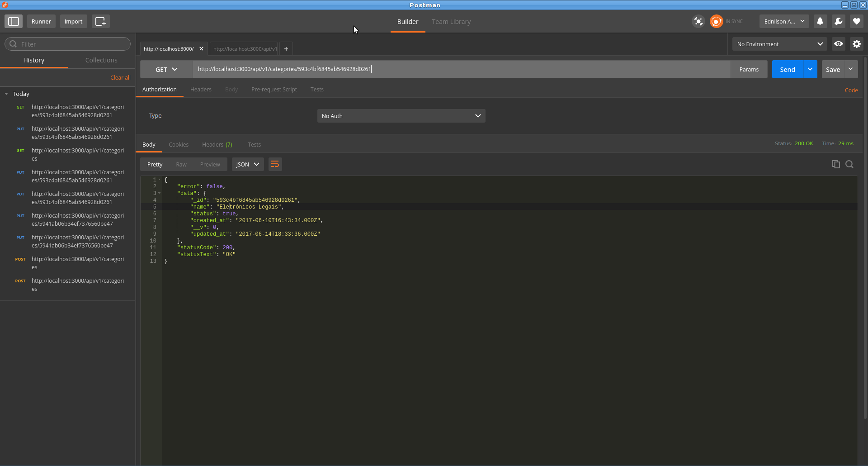The width and height of the screenshot is (868, 466).
Task: Toggle word wrap in the response viewer
Action: (x=275, y=164)
